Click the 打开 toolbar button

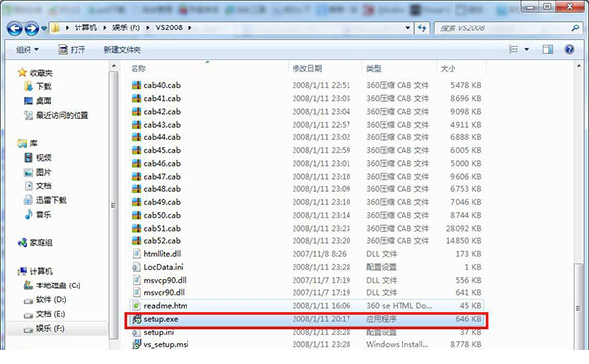[72, 49]
